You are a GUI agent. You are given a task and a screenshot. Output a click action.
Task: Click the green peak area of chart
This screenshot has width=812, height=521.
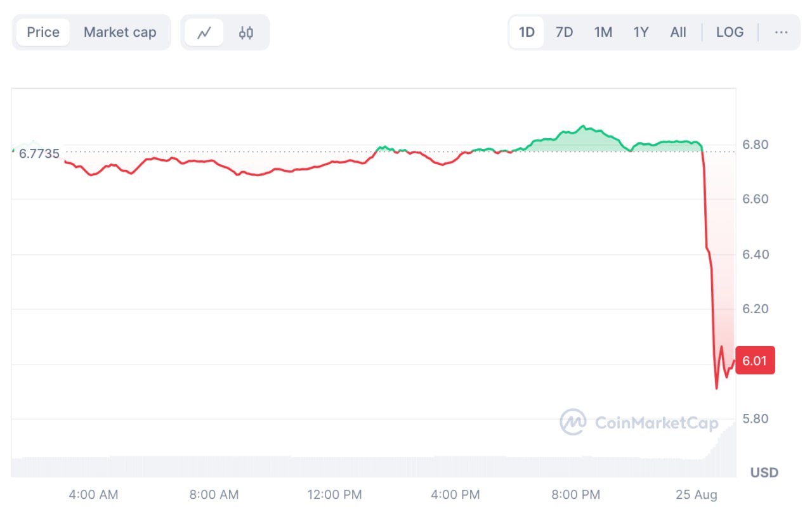(580, 139)
